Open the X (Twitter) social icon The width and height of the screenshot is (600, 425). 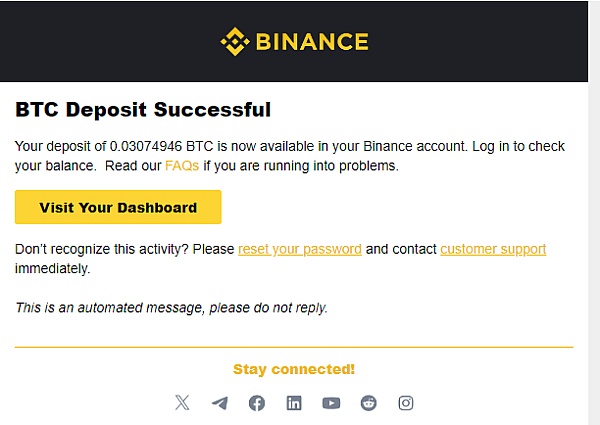(x=182, y=403)
